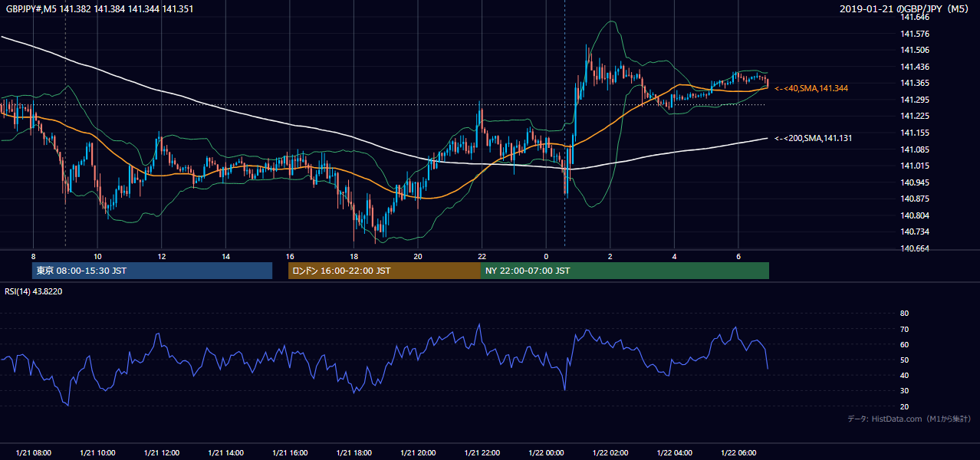Viewport: 980px width, 460px height.
Task: Click the 1/22 04:00 bottom time label
Action: click(675, 453)
